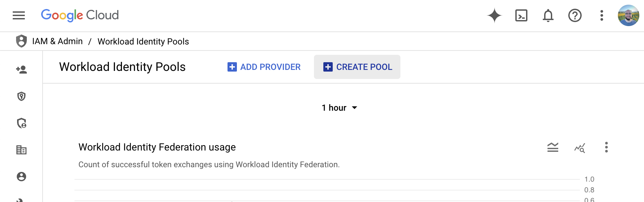Image resolution: width=644 pixels, height=202 pixels.
Task: Expand the 1 hour time range dropdown
Action: [339, 108]
